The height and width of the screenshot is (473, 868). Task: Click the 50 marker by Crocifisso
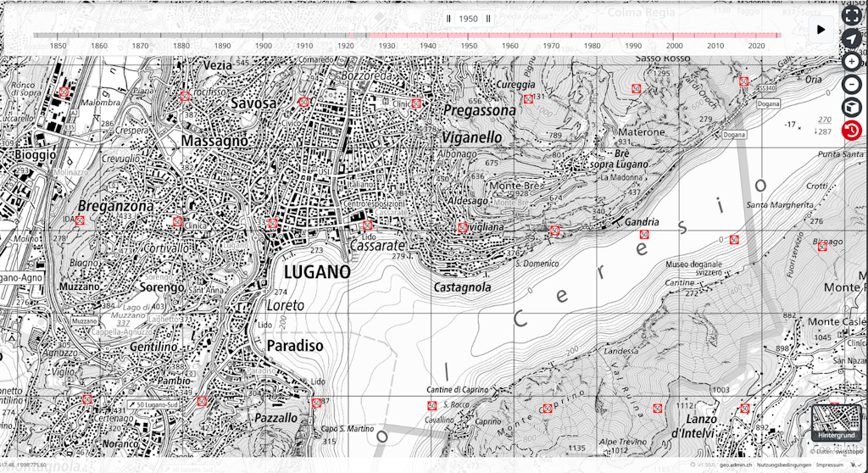185,96
